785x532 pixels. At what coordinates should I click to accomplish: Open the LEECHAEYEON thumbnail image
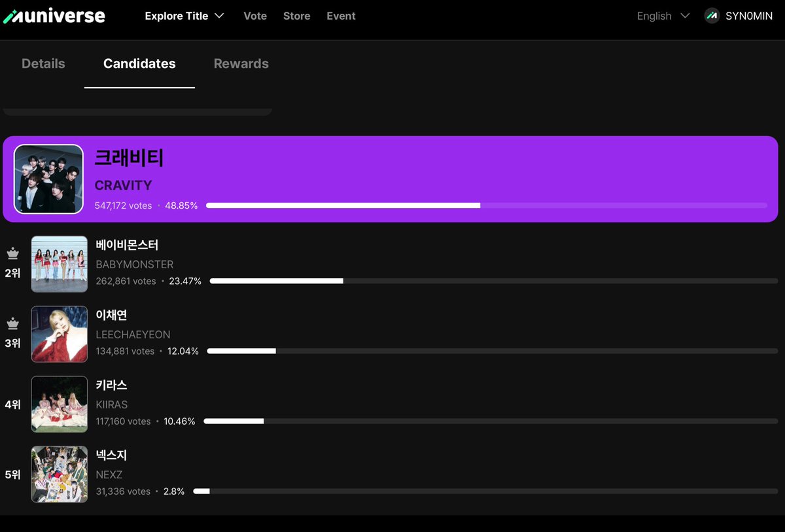pyautogui.click(x=59, y=334)
